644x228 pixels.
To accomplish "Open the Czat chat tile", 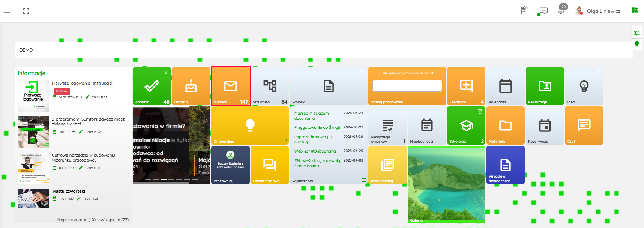I will tap(584, 125).
